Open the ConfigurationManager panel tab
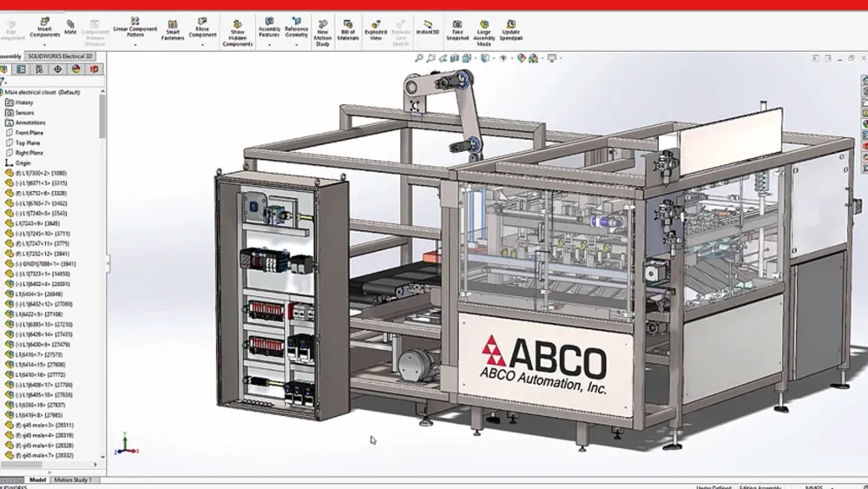Screen dimensions: 868x489 (x=39, y=69)
